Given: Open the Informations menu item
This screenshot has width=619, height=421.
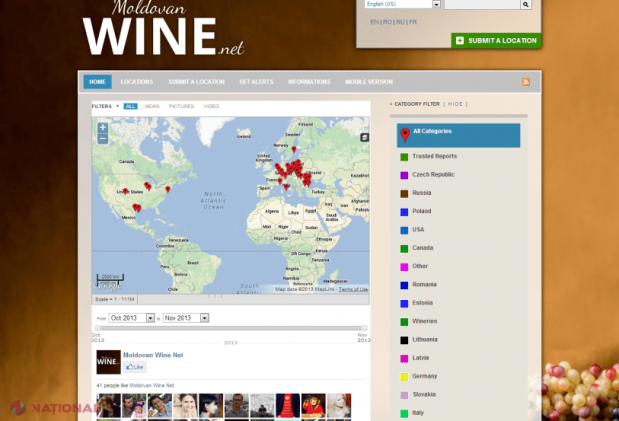Looking at the screenshot, I should [x=309, y=82].
